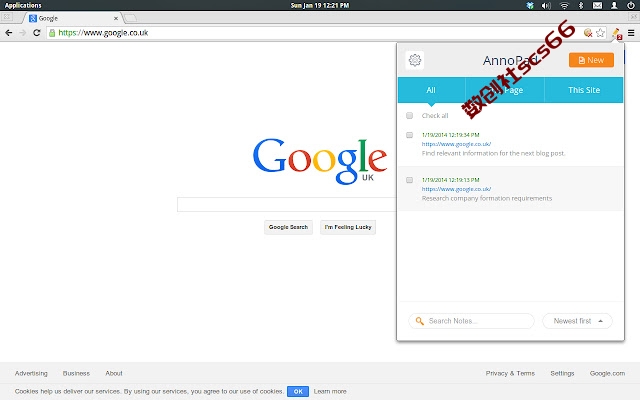
Task: Accept cookies with OK button
Action: pyautogui.click(x=298, y=391)
